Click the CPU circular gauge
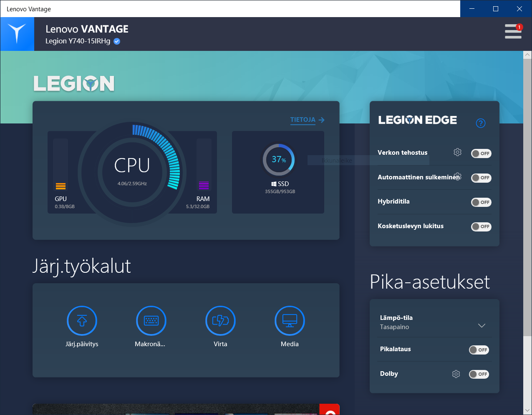Image resolution: width=532 pixels, height=415 pixels. pos(132,172)
